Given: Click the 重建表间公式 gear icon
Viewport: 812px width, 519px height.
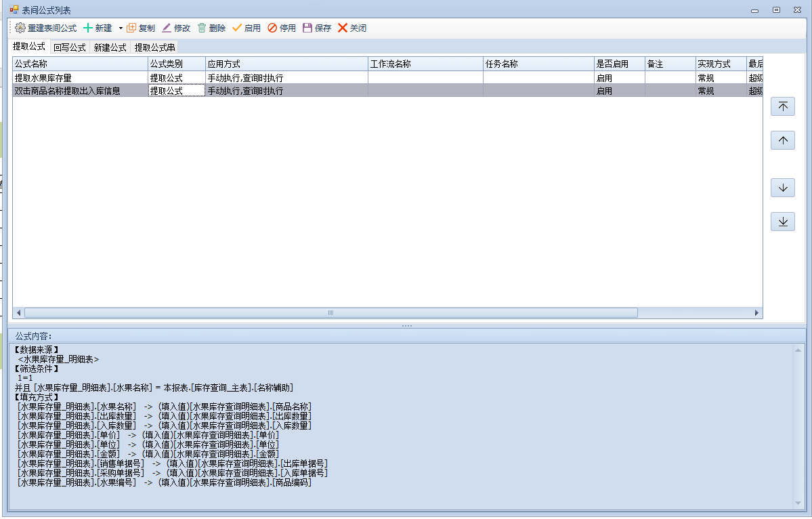Looking at the screenshot, I should tap(20, 28).
